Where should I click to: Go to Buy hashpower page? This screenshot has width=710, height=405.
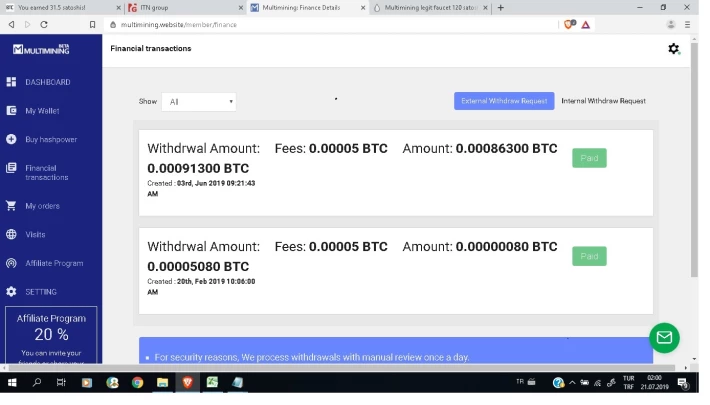42,141
